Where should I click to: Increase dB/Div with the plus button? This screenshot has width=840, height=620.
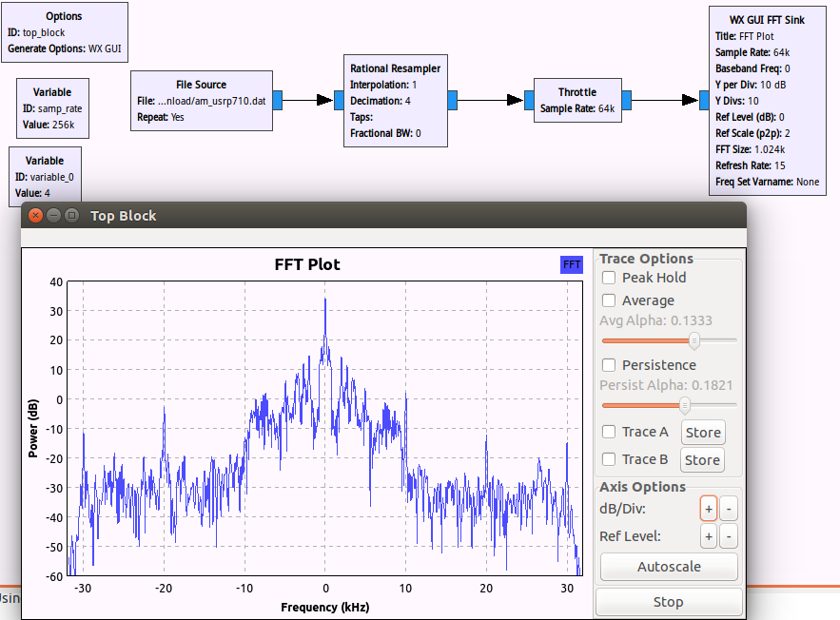click(x=708, y=508)
